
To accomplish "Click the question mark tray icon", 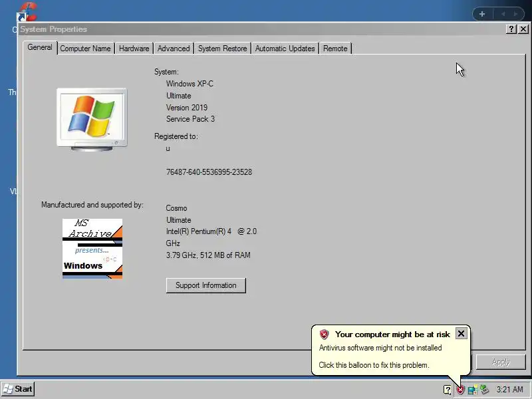I will [448, 390].
